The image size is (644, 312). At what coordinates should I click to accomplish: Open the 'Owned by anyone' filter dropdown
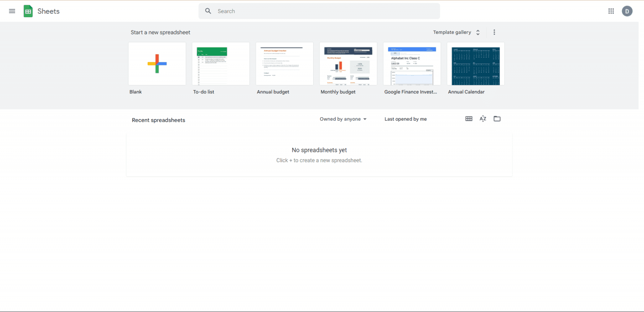tap(343, 119)
